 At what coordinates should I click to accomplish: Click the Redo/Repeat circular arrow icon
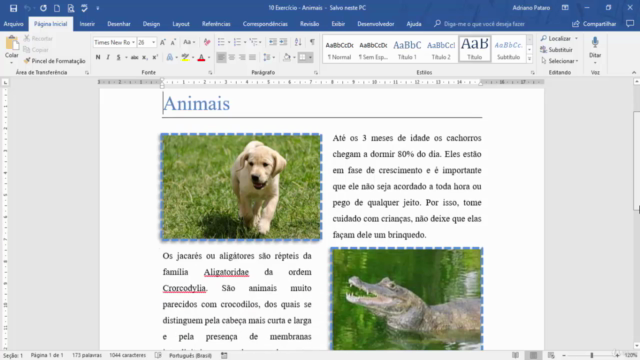pos(43,8)
